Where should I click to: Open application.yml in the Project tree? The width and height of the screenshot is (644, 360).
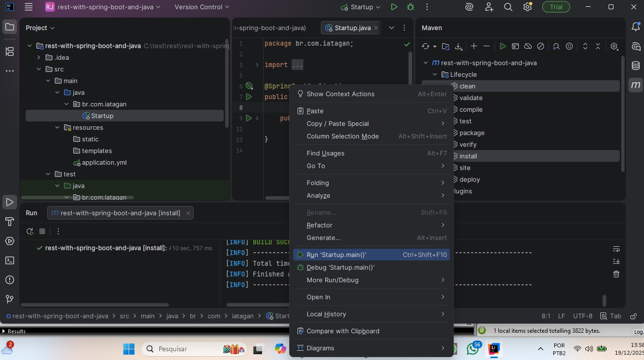coord(104,162)
